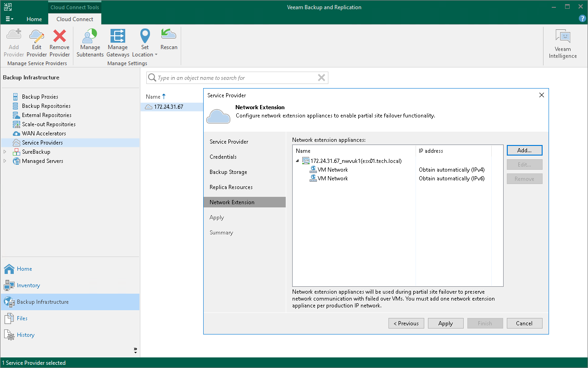
Task: Click the Backup Repositories tree icon
Action: point(17,106)
